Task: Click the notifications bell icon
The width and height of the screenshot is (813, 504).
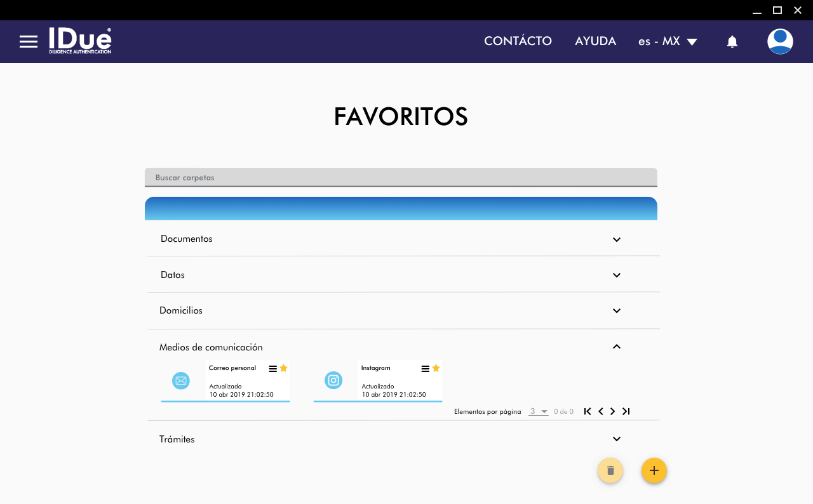Action: click(732, 42)
